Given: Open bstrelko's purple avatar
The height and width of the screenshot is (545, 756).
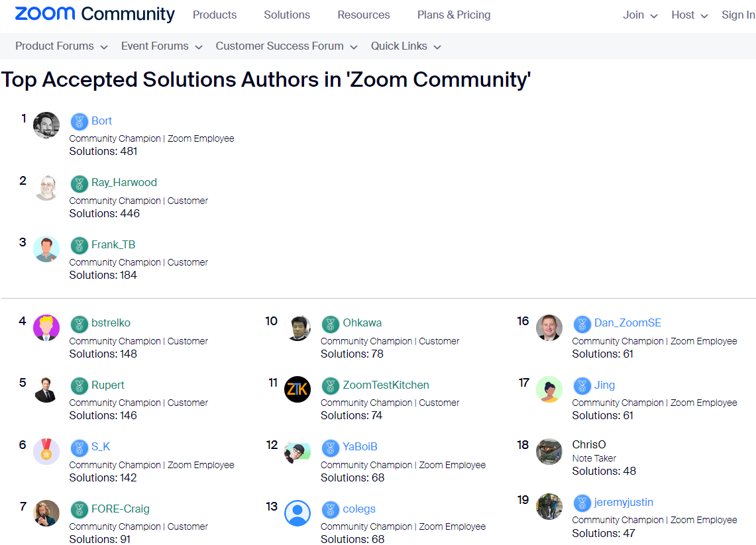Looking at the screenshot, I should point(46,328).
